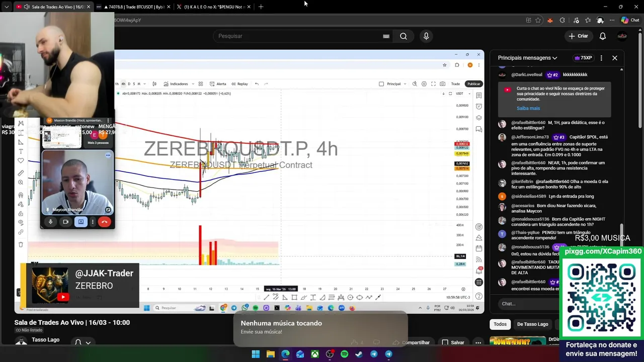Select the ruler measure tool
This screenshot has width=644, height=362.
(21, 173)
